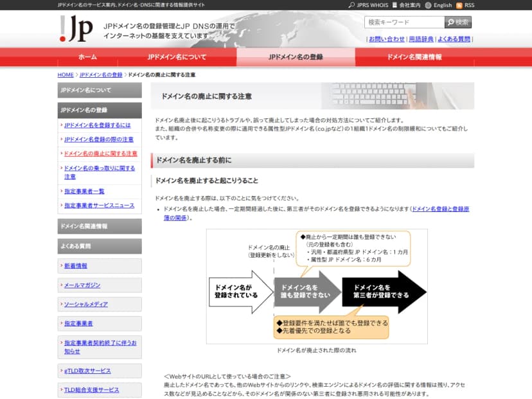Open the お問い合わせ contact link
The width and height of the screenshot is (532, 399).
click(387, 39)
